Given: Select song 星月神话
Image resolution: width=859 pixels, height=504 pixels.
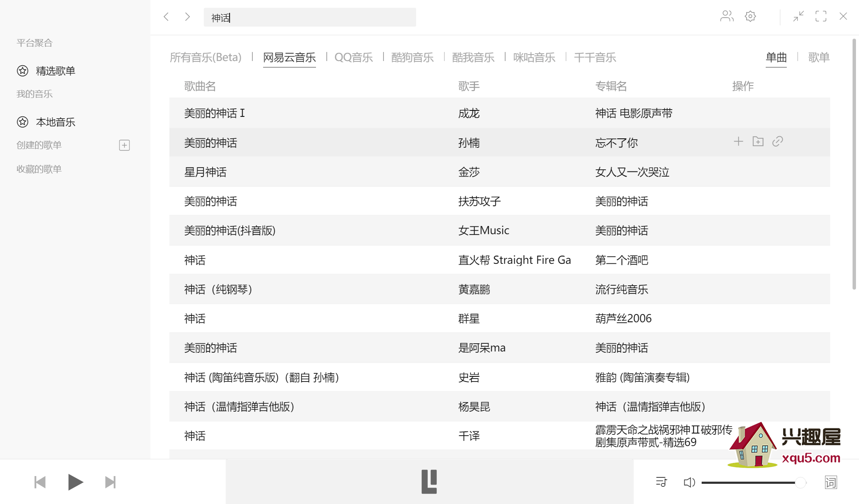Looking at the screenshot, I should 205,172.
